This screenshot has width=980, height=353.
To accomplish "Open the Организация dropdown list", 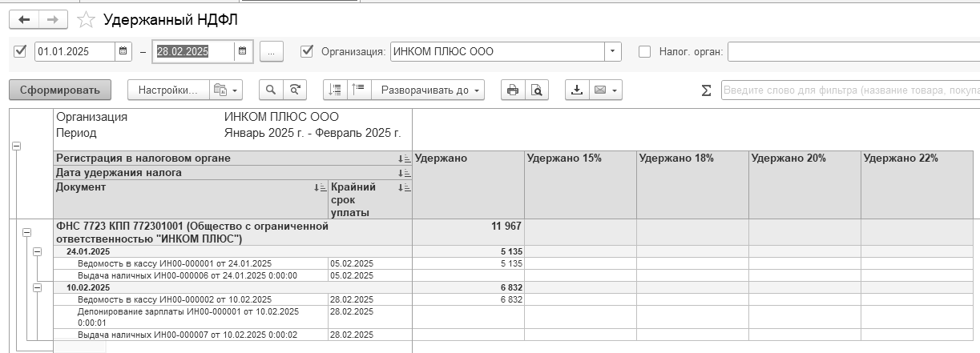I will point(613,51).
